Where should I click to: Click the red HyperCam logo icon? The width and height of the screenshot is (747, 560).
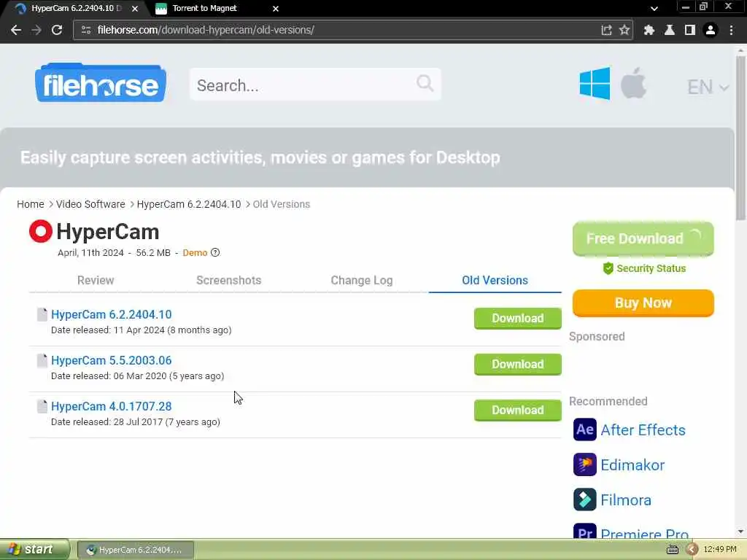pos(41,231)
